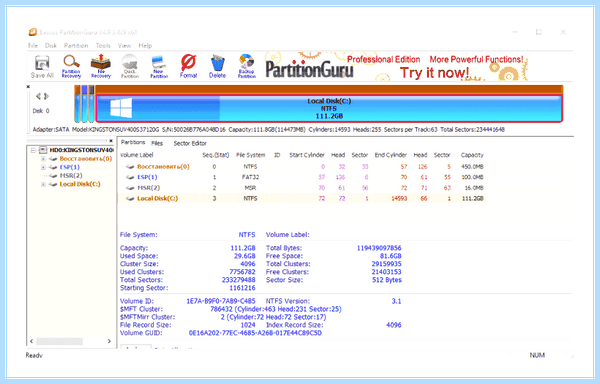Viewport: 600px width, 384px height.
Task: Open the Tools menu
Action: (x=103, y=46)
